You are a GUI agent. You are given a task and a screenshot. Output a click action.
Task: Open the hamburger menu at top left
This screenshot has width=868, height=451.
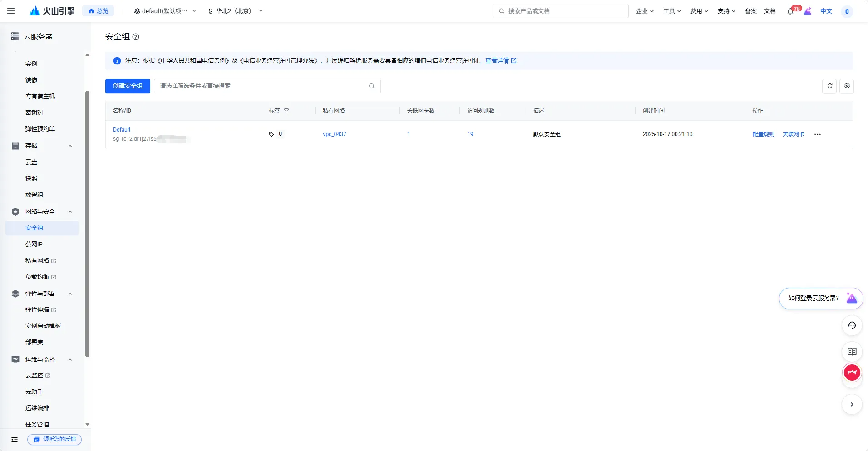click(x=11, y=11)
